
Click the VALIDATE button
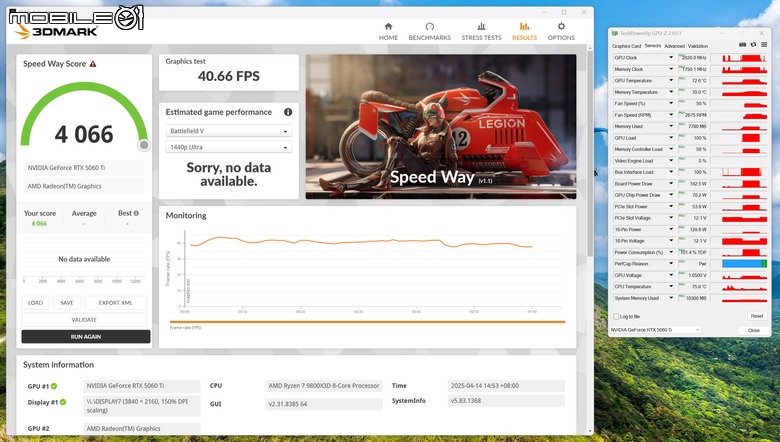coord(84,320)
